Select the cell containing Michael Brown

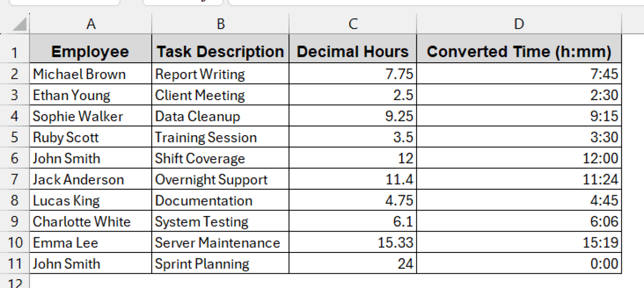click(x=91, y=74)
